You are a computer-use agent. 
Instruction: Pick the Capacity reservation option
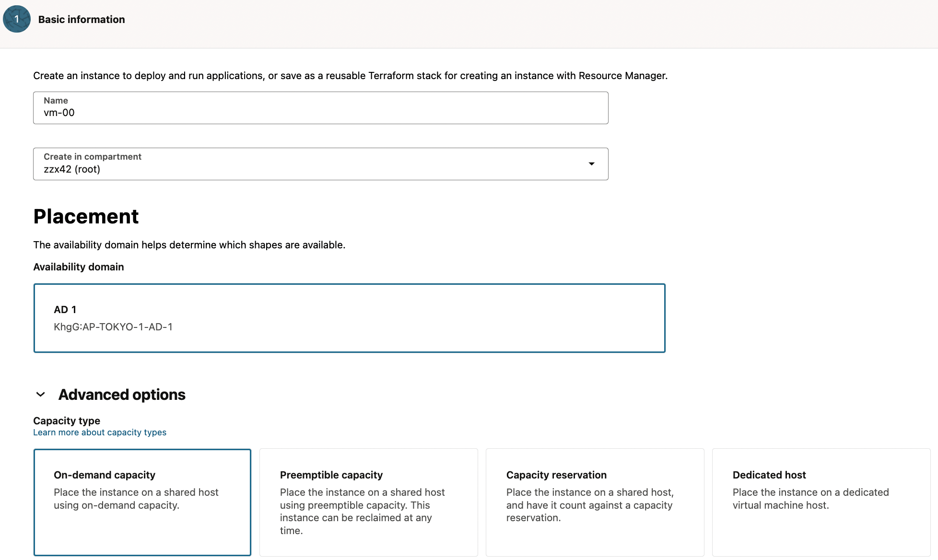pos(595,502)
